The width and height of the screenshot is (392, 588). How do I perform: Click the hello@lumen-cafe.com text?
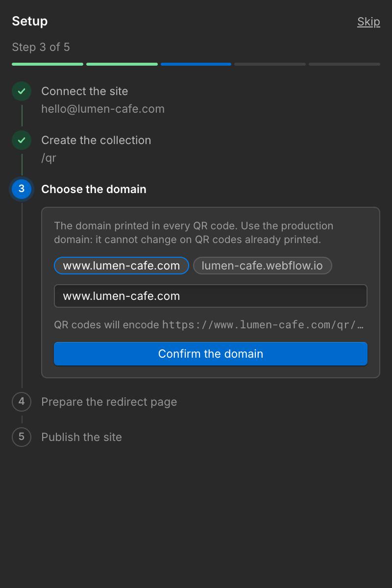pyautogui.click(x=103, y=109)
